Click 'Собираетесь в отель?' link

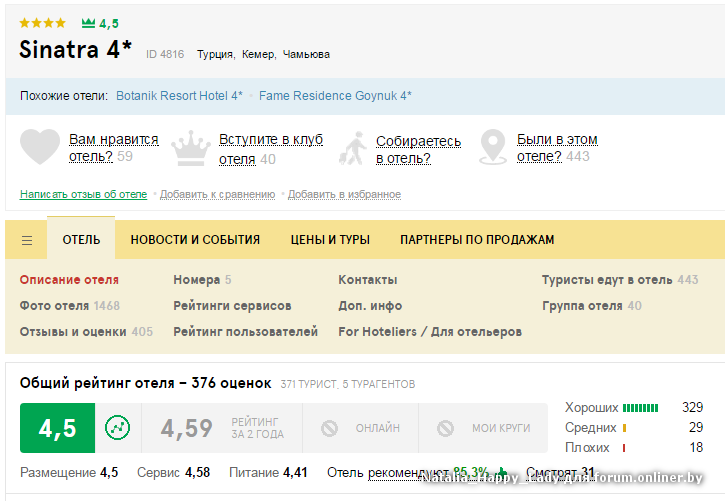coord(418,149)
